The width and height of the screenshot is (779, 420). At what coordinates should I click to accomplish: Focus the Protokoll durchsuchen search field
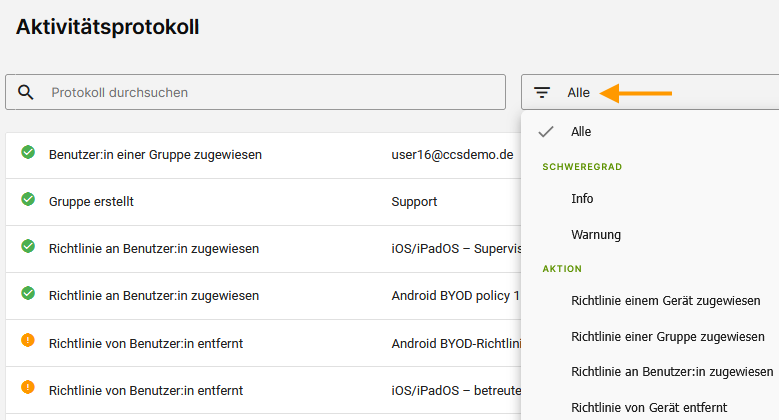(x=255, y=92)
